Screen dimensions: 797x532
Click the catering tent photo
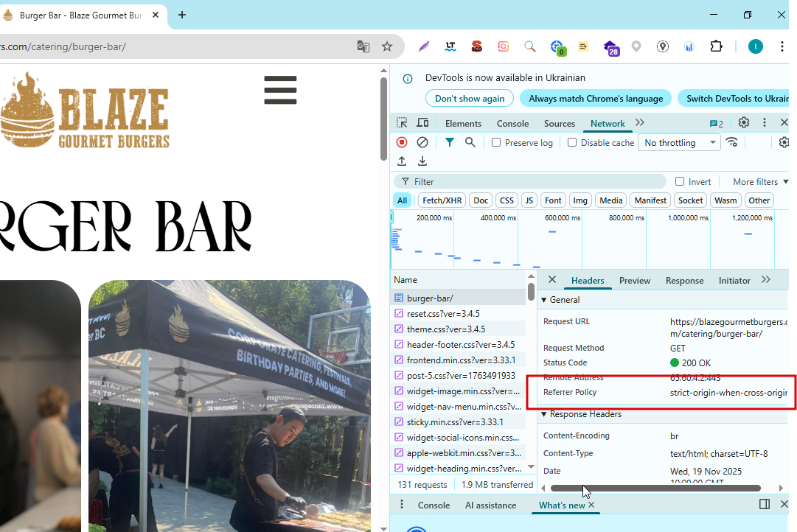pyautogui.click(x=229, y=406)
